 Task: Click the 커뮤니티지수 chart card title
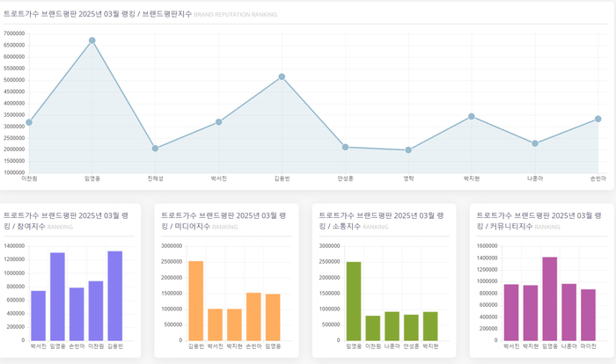[x=539, y=221]
